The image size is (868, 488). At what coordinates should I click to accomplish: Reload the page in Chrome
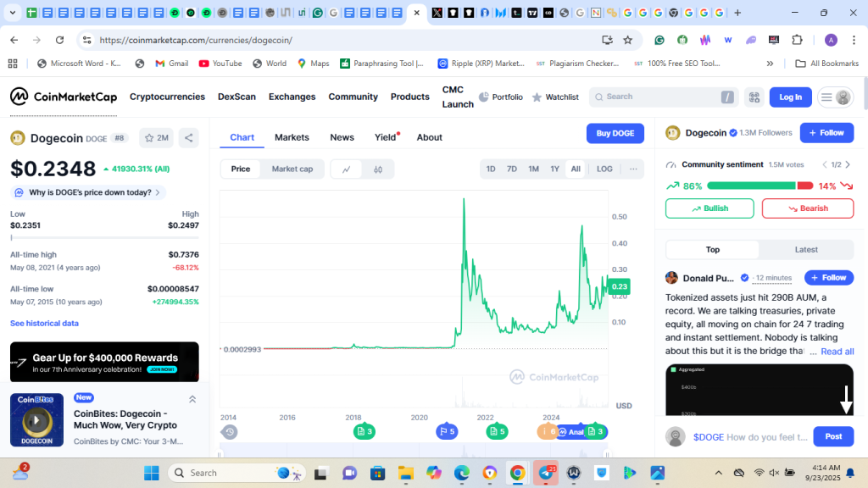[x=60, y=40]
